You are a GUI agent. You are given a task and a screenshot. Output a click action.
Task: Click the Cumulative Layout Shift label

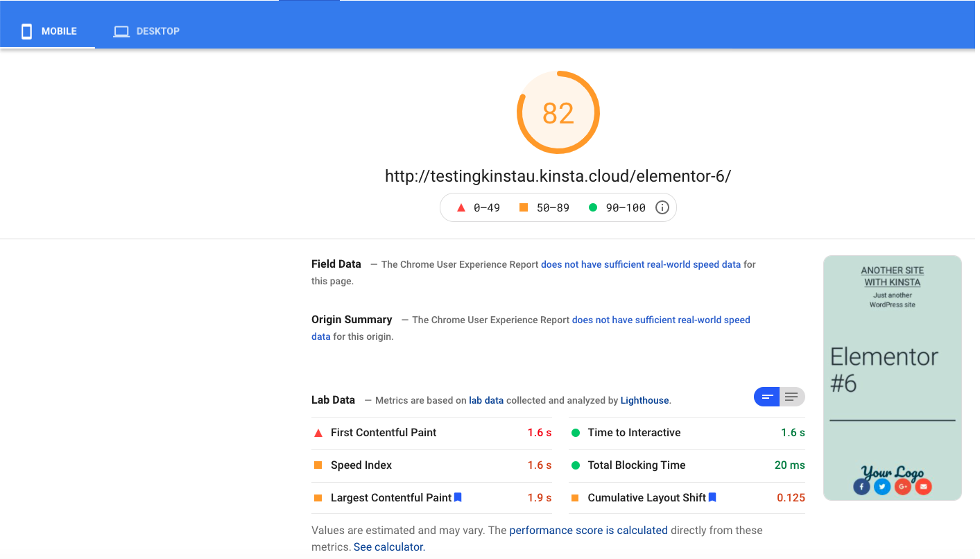pyautogui.click(x=646, y=498)
